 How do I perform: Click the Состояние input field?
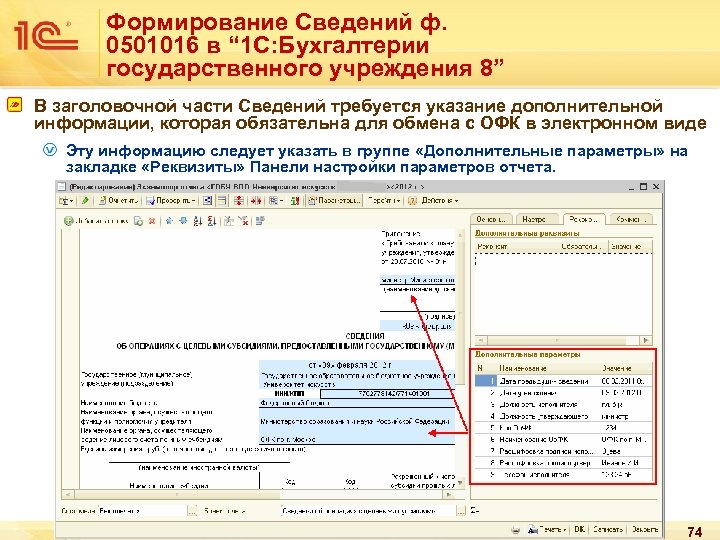(143, 511)
